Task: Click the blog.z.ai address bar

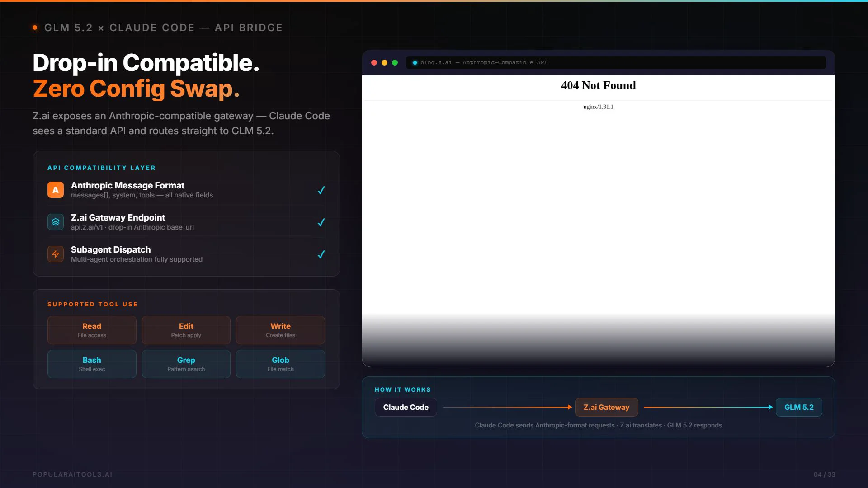Action: coord(616,63)
